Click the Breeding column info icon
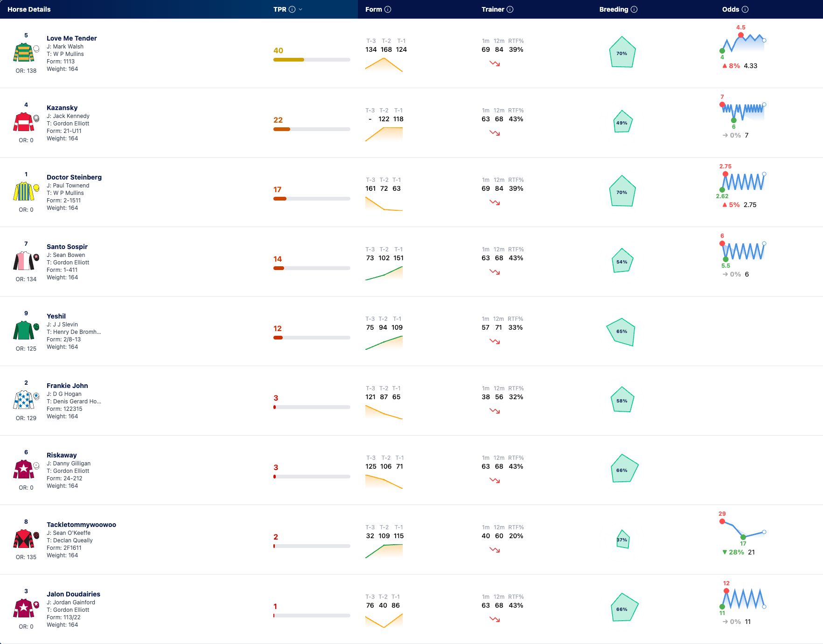Viewport: 823px width, 644px height. 634,9
